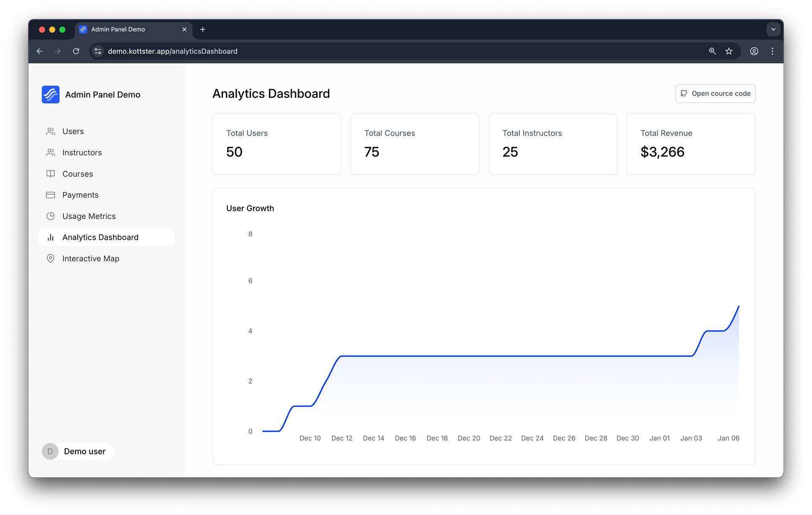Click the Jan 06 axis label
This screenshot has height=515, width=812.
pos(729,438)
